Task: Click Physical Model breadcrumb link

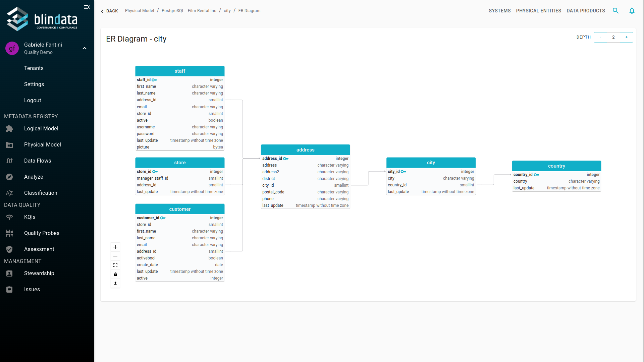Action: pyautogui.click(x=139, y=11)
